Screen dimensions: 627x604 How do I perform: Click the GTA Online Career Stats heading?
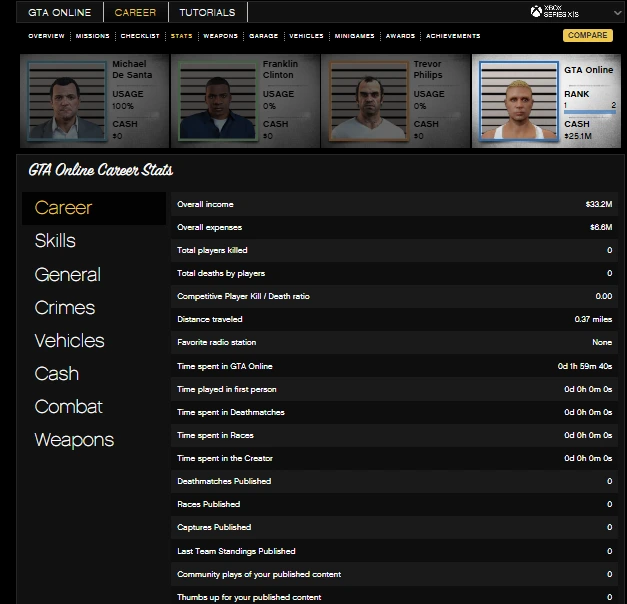pos(100,170)
